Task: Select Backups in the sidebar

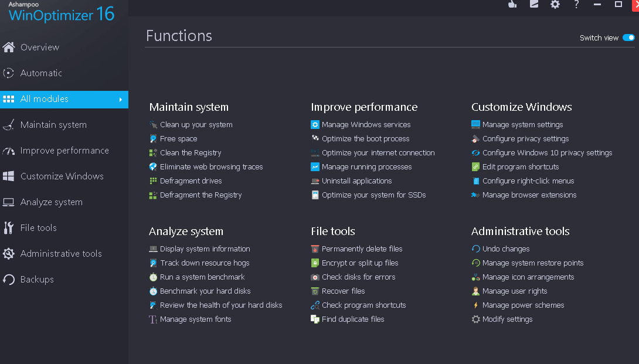Action: tap(36, 280)
